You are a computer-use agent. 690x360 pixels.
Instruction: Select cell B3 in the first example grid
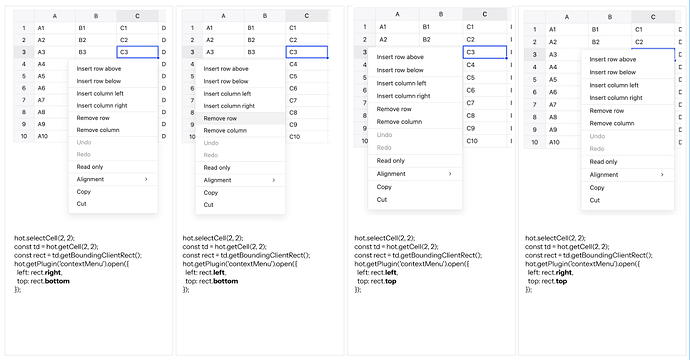[x=96, y=52]
